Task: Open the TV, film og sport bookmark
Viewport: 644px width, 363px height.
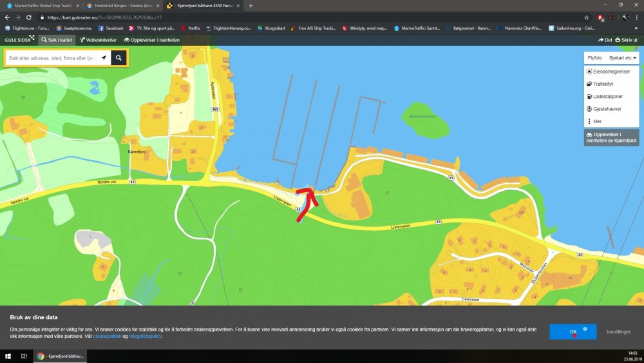Action: pyautogui.click(x=151, y=28)
